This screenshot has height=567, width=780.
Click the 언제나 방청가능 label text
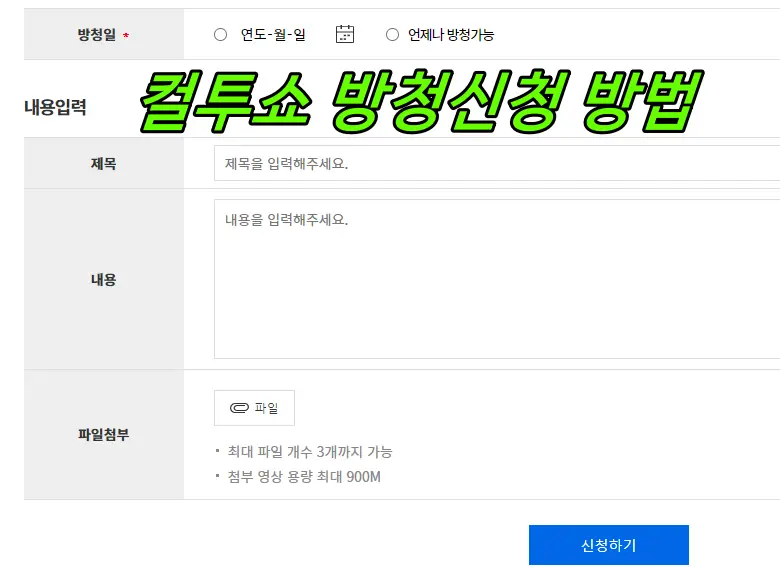tap(451, 35)
